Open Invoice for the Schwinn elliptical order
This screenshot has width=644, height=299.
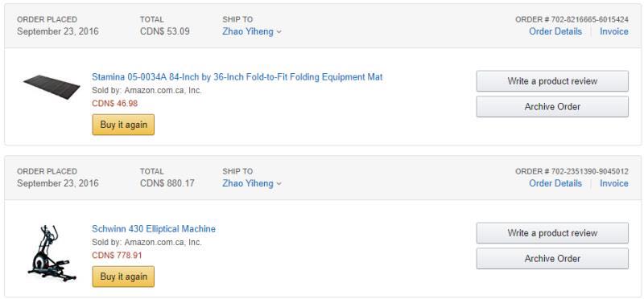point(614,183)
